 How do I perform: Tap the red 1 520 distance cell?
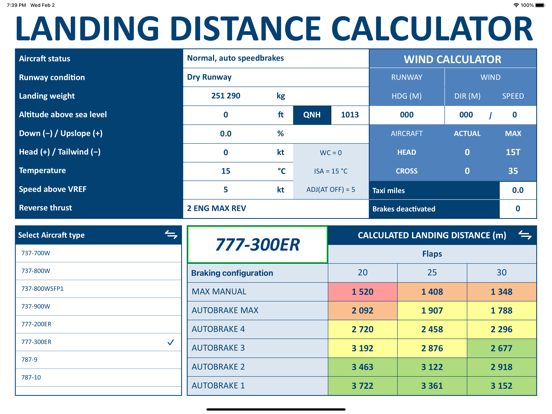(363, 292)
